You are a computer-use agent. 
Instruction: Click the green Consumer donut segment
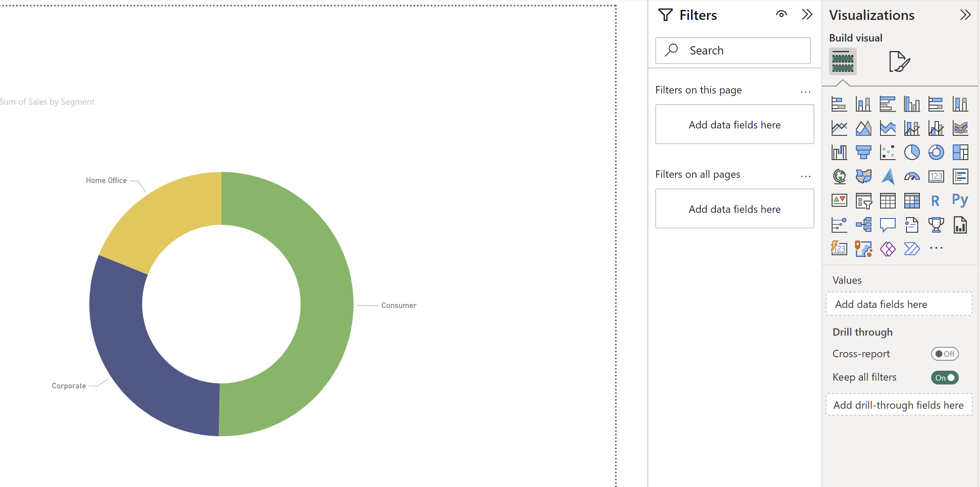click(324, 303)
